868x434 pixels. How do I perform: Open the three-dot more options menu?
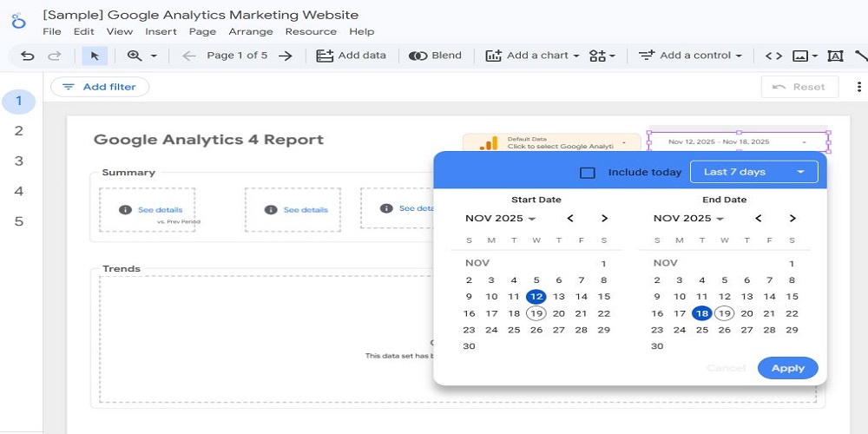point(859,87)
